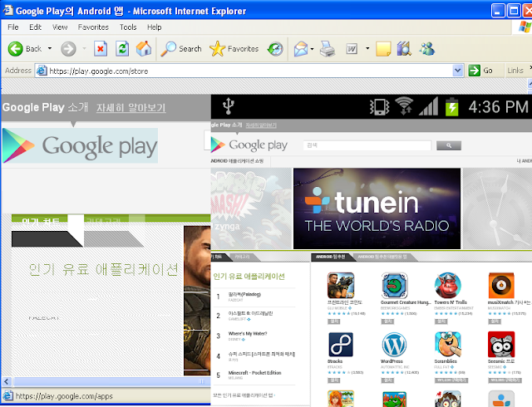Click the Windows flag logo in IE
The height and width of the screenshot is (407, 532).
(x=525, y=27)
